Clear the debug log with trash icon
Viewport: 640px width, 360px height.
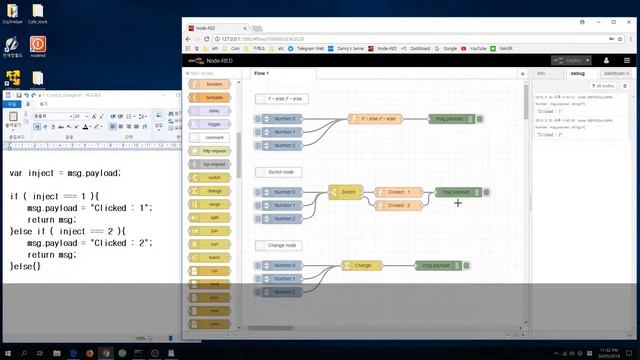(624, 86)
